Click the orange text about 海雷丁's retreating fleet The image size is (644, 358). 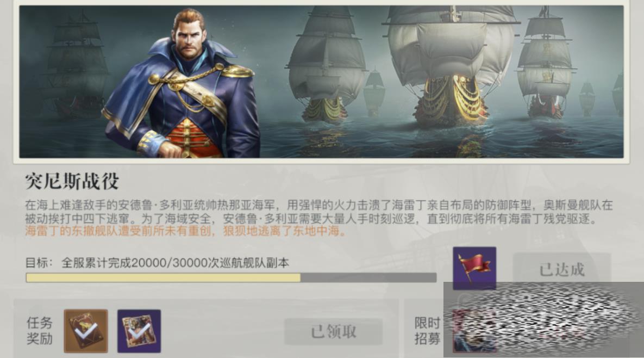pos(186,231)
